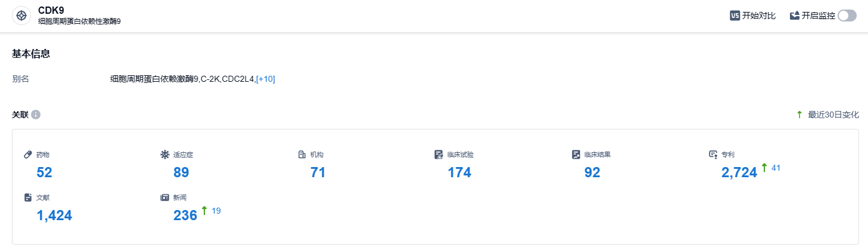Click the 临床试验 icon
Image resolution: width=868 pixels, height=250 pixels.
coord(439,155)
